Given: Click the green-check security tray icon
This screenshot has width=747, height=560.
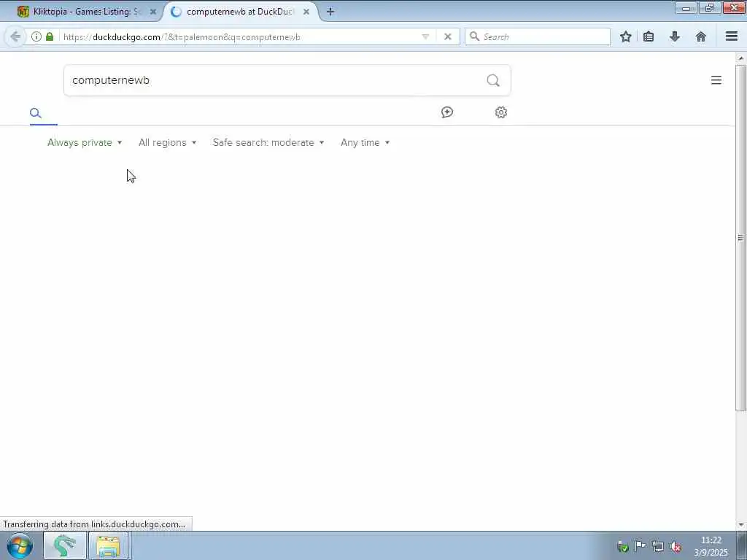Looking at the screenshot, I should click(623, 547).
